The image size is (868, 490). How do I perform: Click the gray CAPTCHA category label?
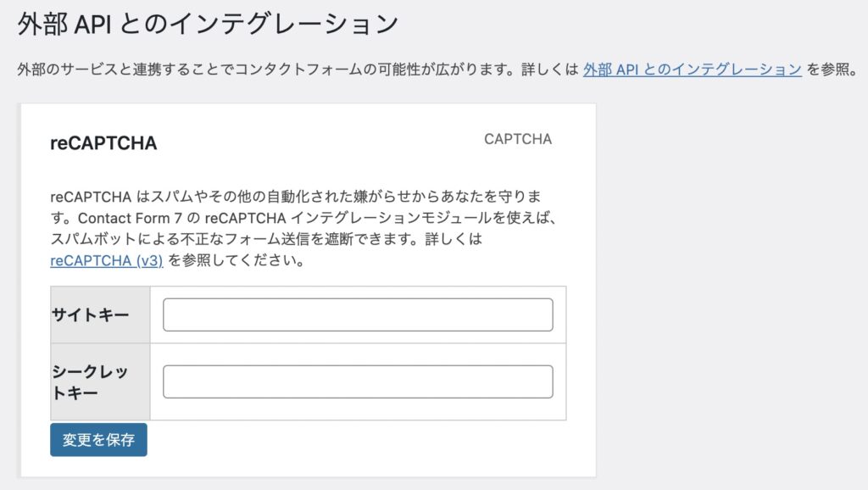click(517, 139)
